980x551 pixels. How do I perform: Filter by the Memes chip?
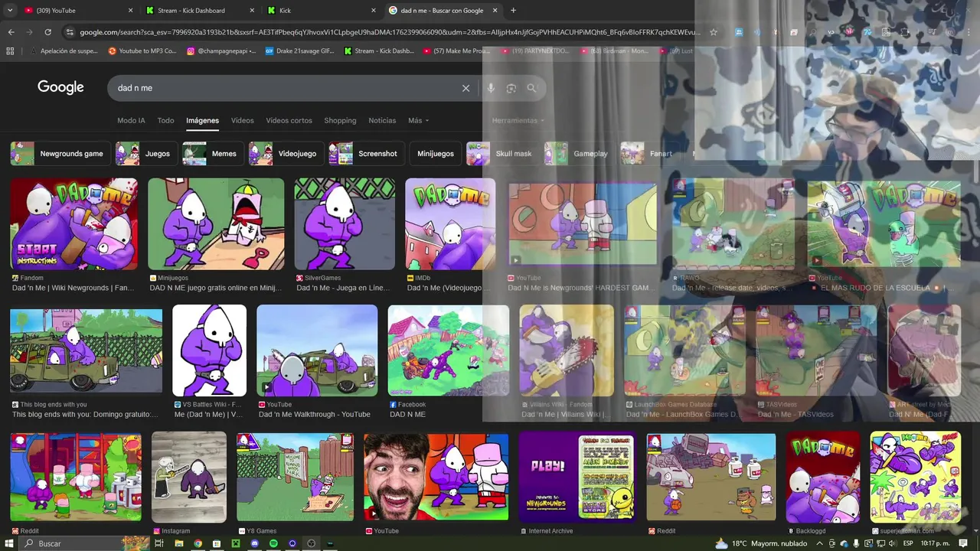(213, 154)
